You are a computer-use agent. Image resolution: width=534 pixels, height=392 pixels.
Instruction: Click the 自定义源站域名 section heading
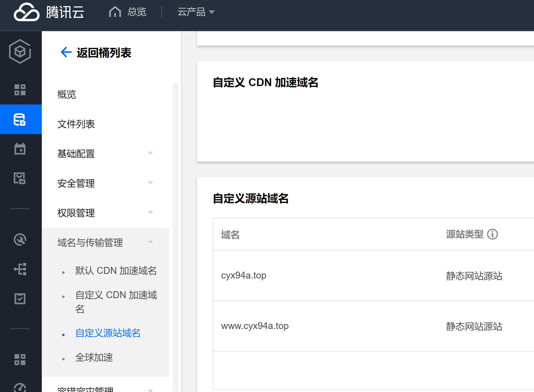(251, 199)
